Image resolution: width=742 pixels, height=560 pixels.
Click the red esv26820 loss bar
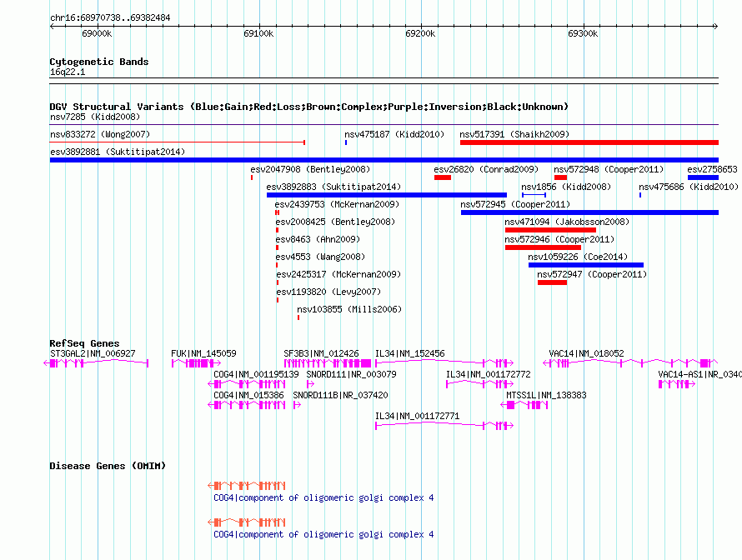point(443,177)
